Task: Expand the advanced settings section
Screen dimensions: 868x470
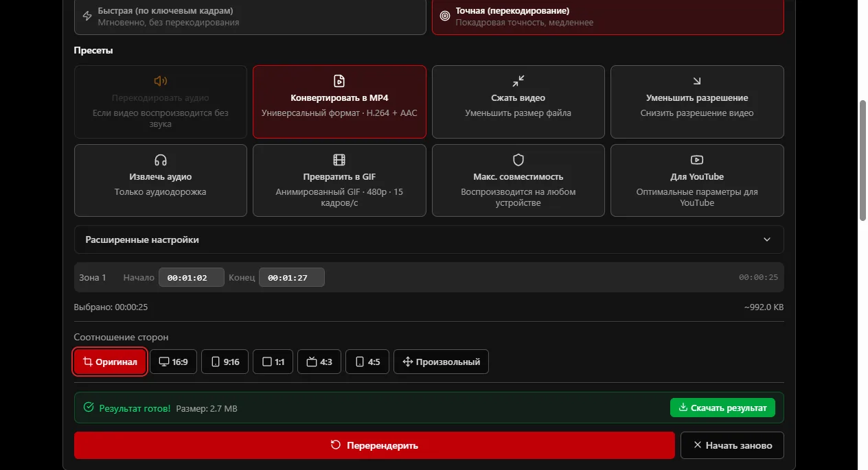Action: 429,239
